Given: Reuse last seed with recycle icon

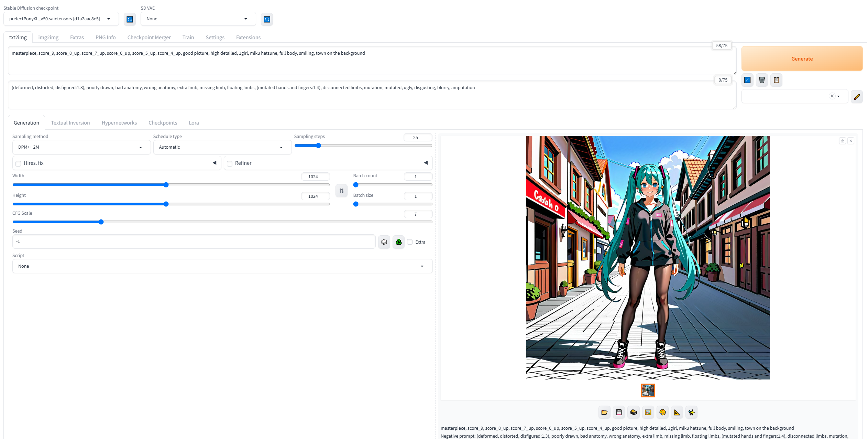Looking at the screenshot, I should click(x=398, y=242).
